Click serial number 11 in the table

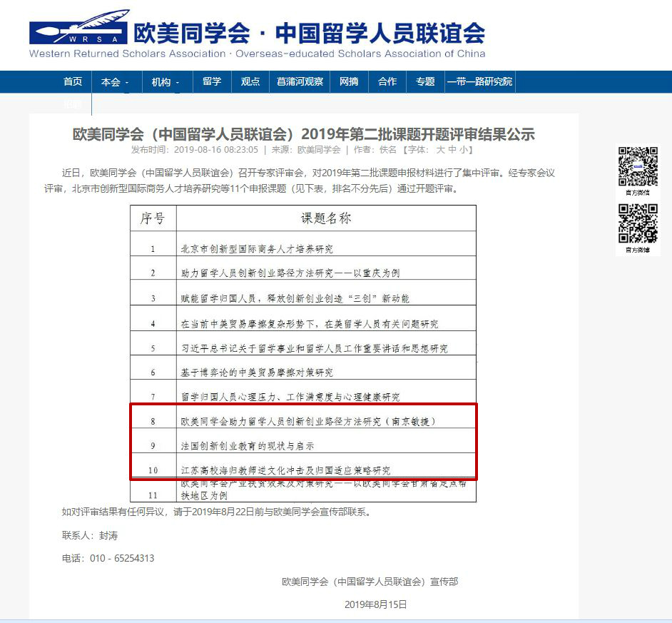(x=153, y=495)
